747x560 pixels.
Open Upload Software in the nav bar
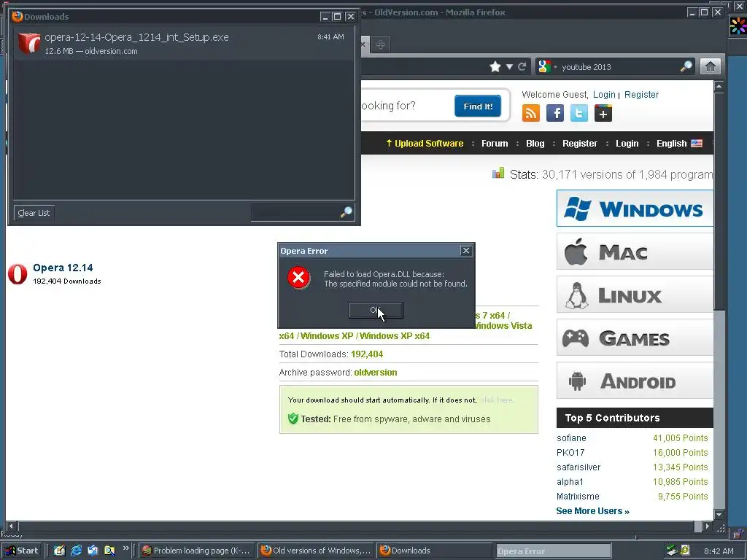pos(425,144)
